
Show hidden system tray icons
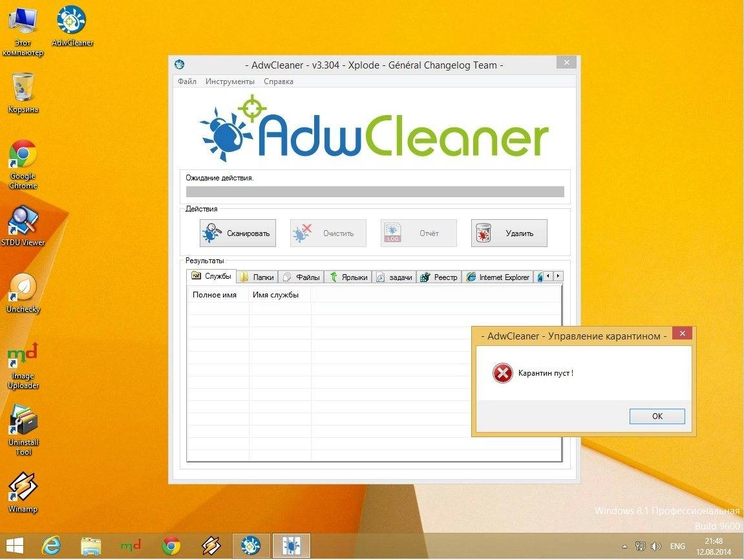(625, 546)
